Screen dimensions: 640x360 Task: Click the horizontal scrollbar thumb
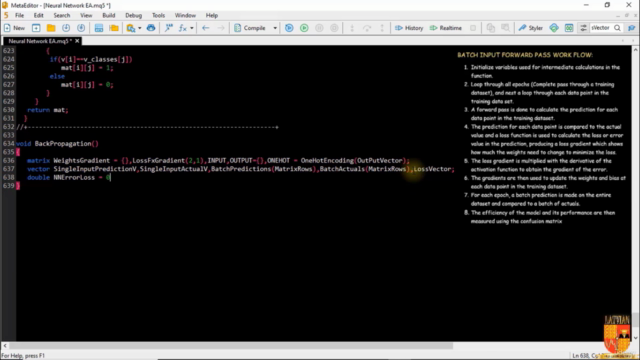[x=231, y=345]
